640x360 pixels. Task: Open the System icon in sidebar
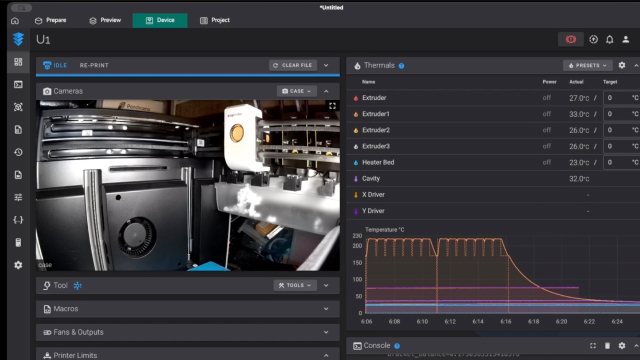(18, 242)
